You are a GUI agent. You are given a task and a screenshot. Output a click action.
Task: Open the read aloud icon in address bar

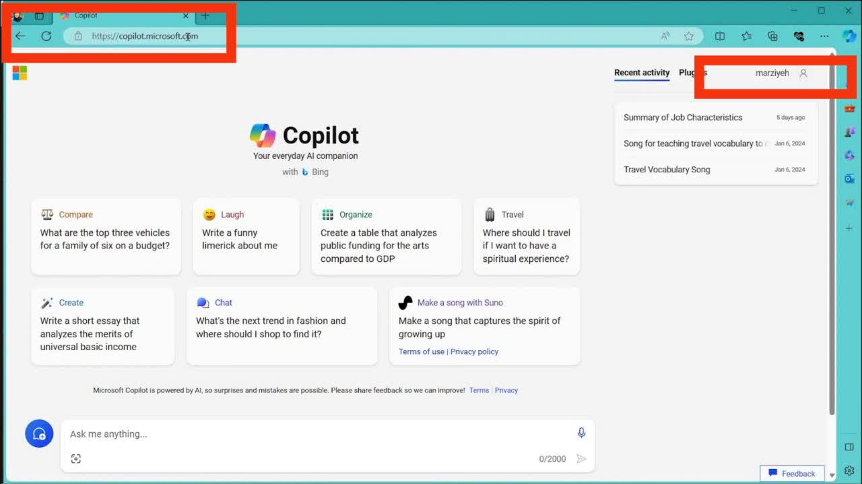click(x=665, y=36)
